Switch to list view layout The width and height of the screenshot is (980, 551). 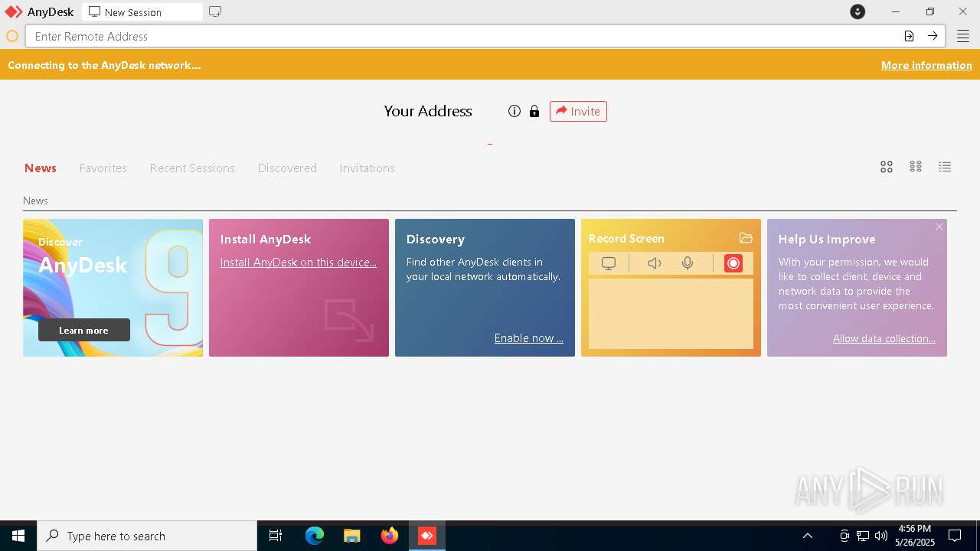945,167
